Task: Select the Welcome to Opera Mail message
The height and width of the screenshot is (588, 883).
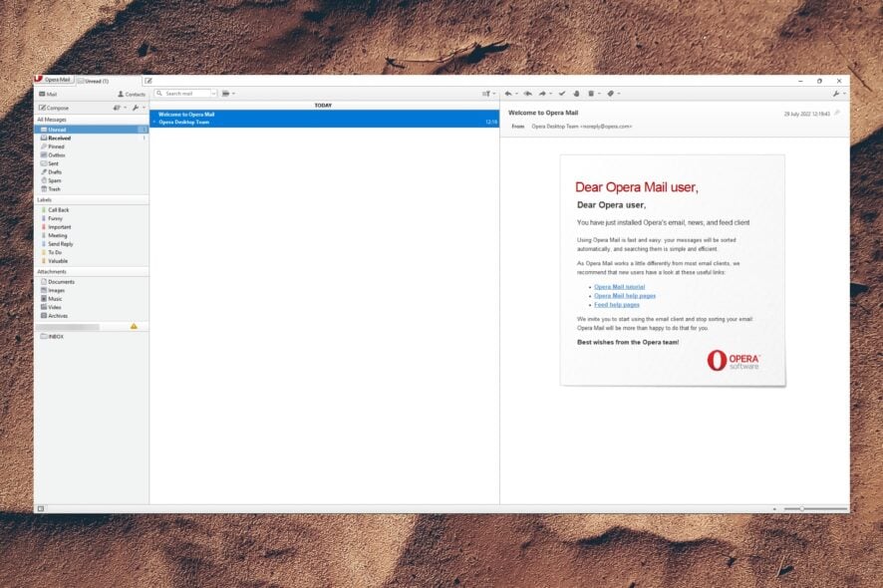Action: pos(324,119)
